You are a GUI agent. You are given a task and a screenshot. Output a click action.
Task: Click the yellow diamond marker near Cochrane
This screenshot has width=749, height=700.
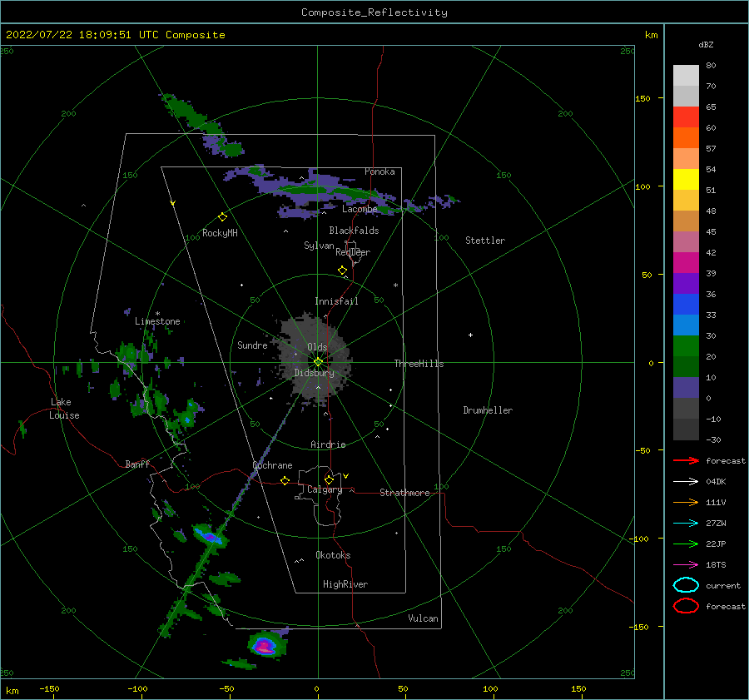point(285,480)
